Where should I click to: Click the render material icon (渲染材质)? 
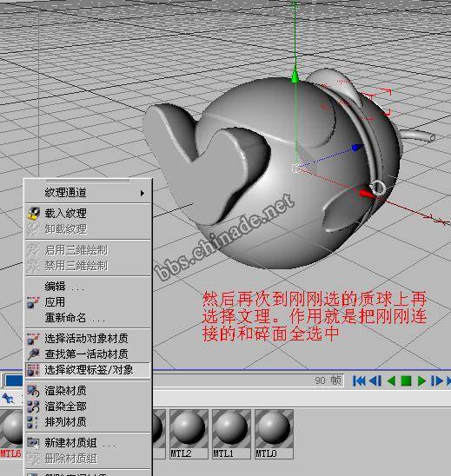pos(33,391)
